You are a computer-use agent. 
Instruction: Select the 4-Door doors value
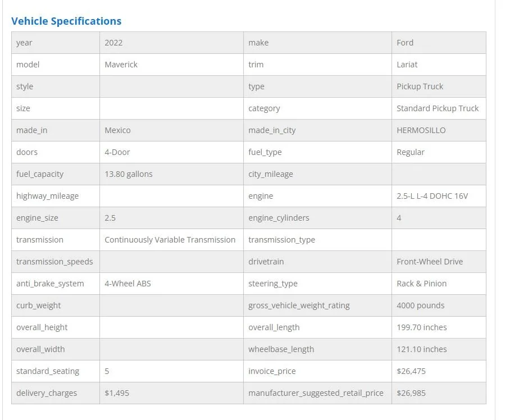pos(117,152)
